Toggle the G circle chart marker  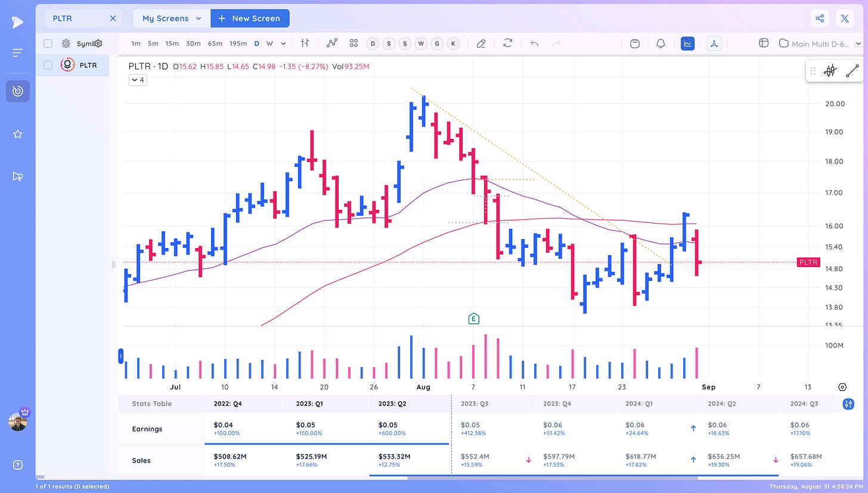(437, 44)
